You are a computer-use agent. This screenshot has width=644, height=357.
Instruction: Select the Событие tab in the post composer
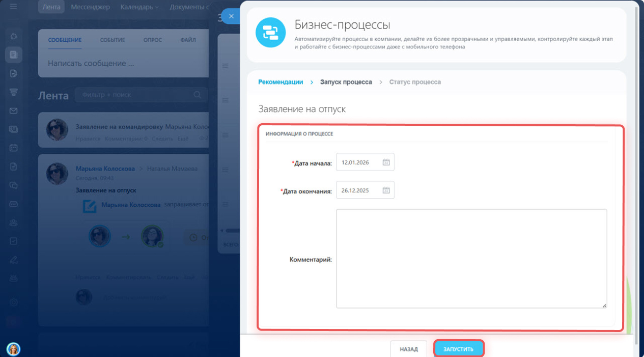(x=112, y=40)
